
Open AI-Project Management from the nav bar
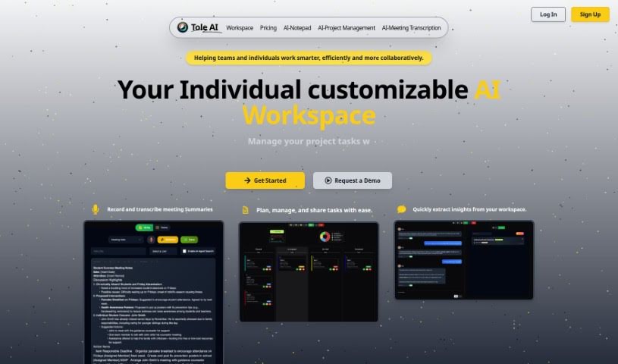coord(347,28)
